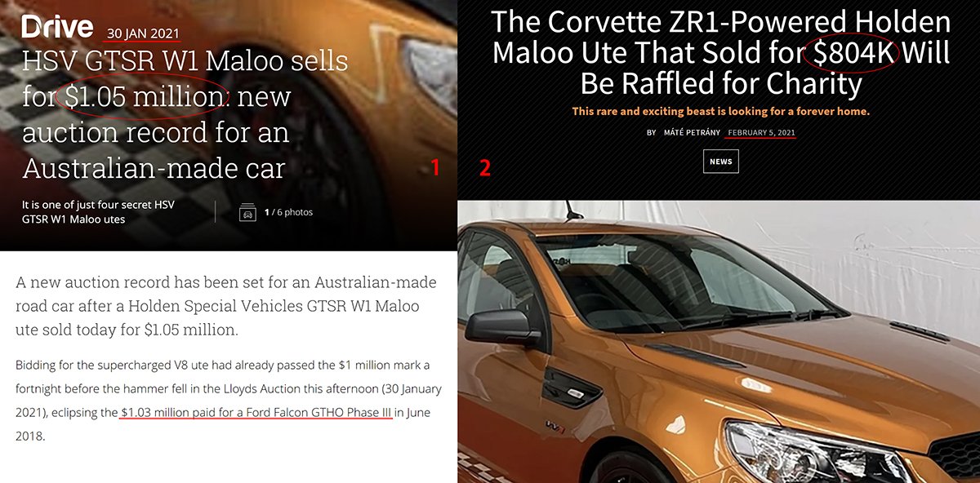Click the opening paragraph about the new auction record
Screen dimensions: 980x483
tap(226, 307)
